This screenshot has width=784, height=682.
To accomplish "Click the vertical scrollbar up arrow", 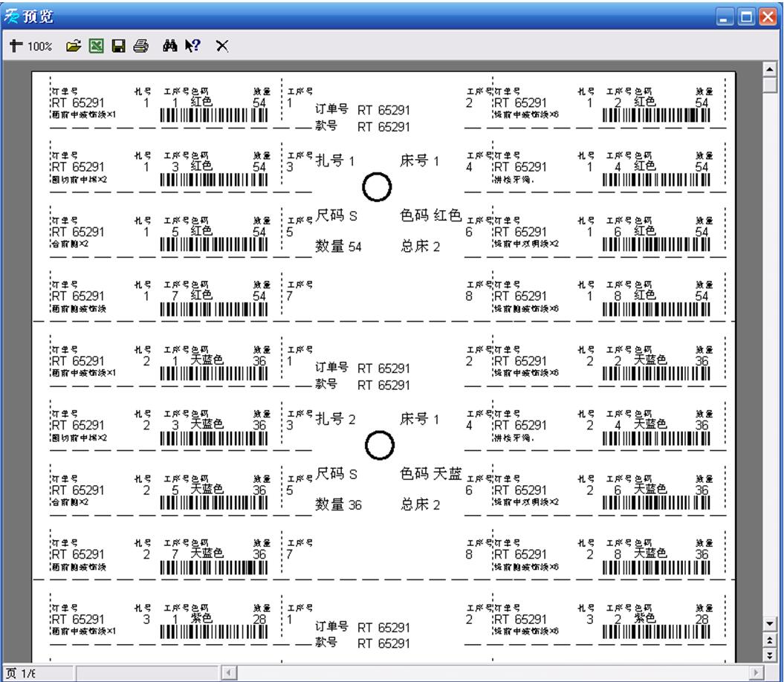I will click(771, 69).
